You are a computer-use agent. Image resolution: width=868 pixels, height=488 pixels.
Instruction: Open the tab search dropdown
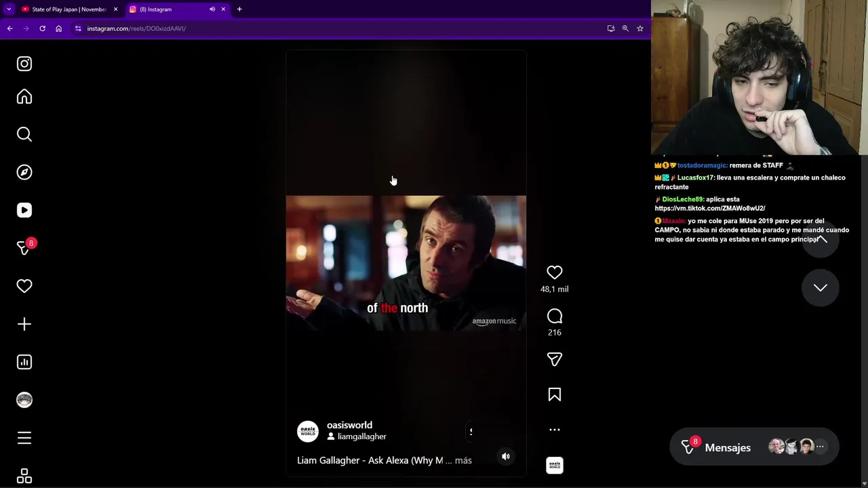coord(9,9)
